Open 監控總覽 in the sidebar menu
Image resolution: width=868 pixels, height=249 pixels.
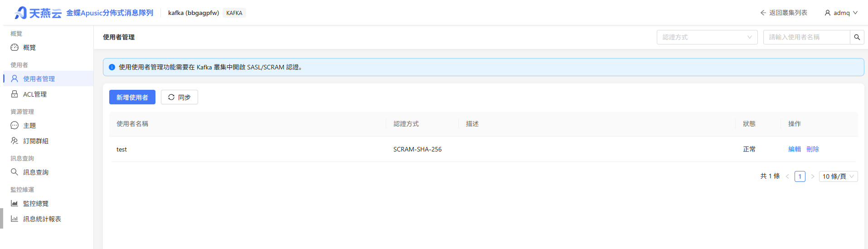tap(48, 203)
